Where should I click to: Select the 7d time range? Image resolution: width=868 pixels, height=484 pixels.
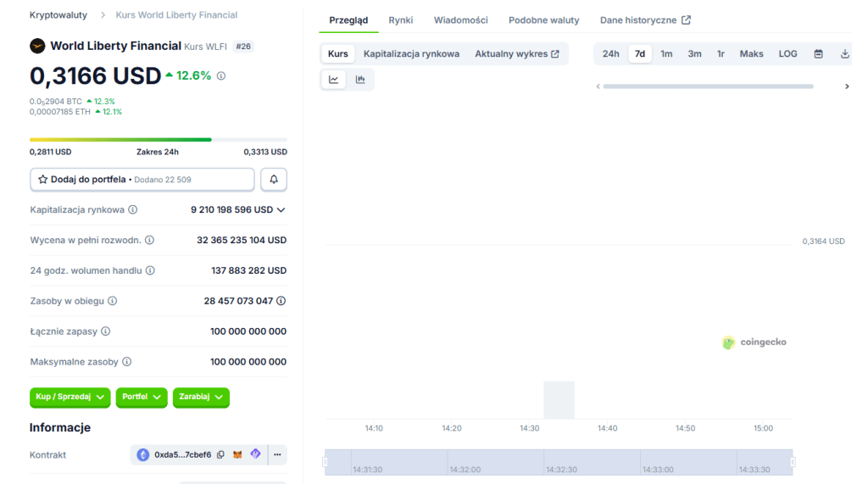click(640, 53)
